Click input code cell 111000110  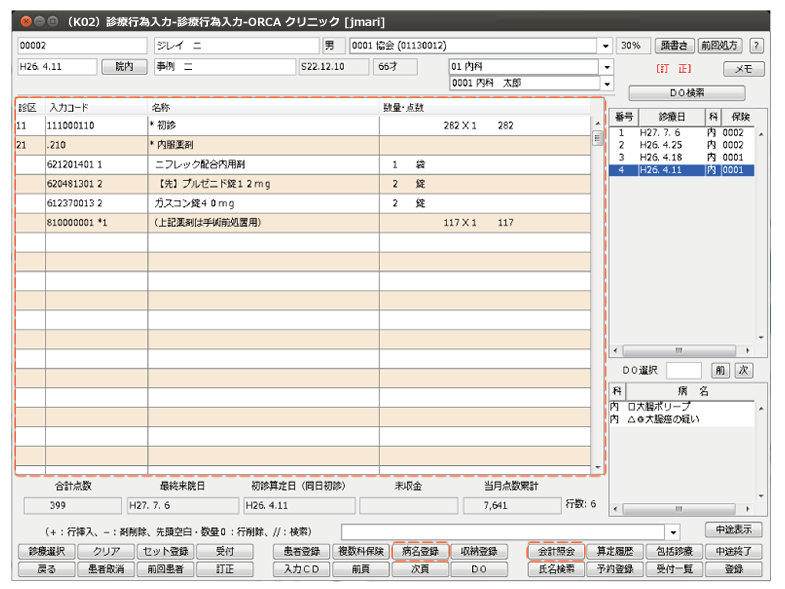(96, 126)
